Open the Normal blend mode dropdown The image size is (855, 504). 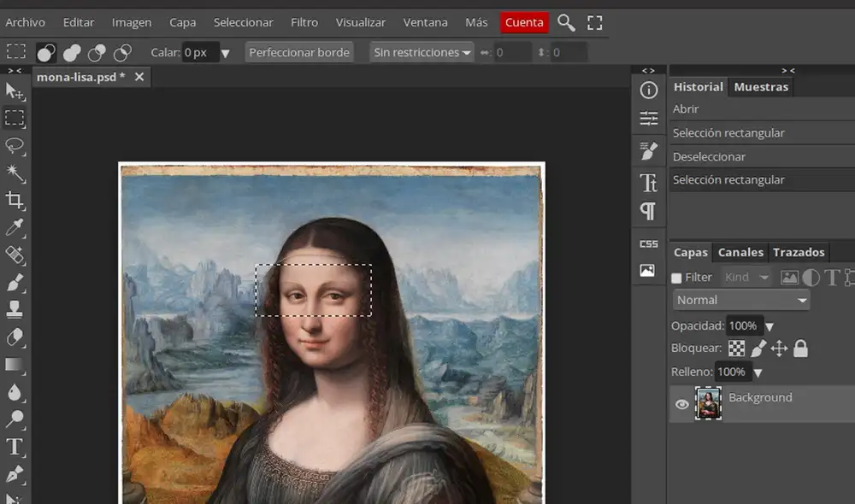click(x=740, y=300)
